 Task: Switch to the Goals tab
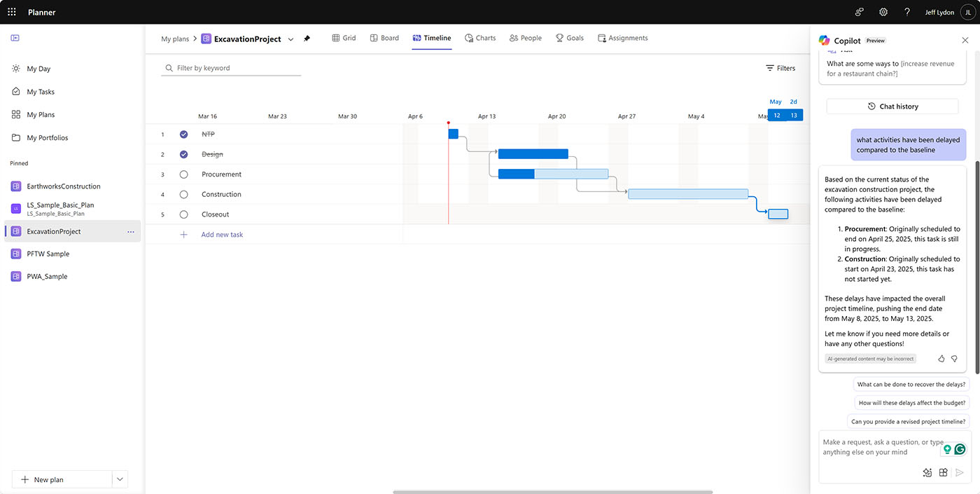[x=569, y=38]
